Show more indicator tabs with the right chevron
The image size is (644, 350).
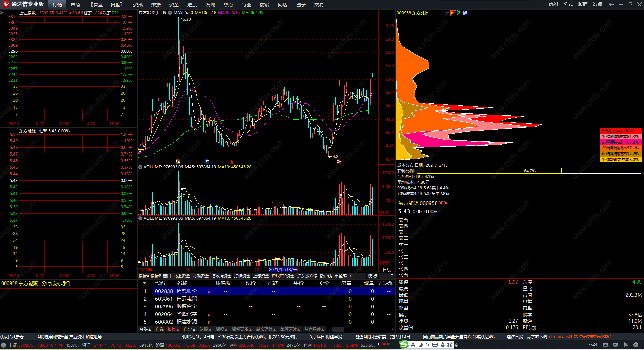coord(350,276)
